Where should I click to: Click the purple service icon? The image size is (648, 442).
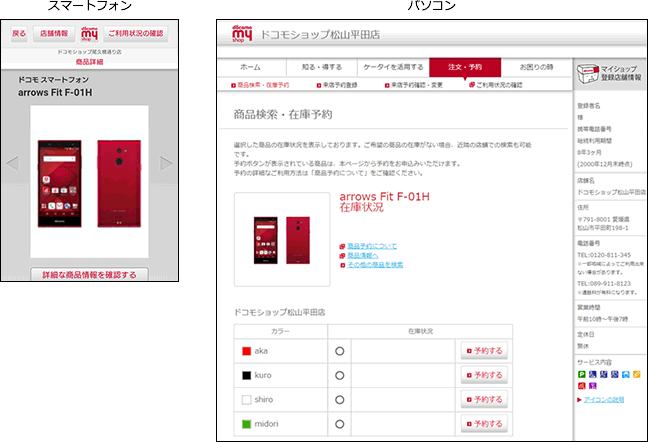(593, 386)
